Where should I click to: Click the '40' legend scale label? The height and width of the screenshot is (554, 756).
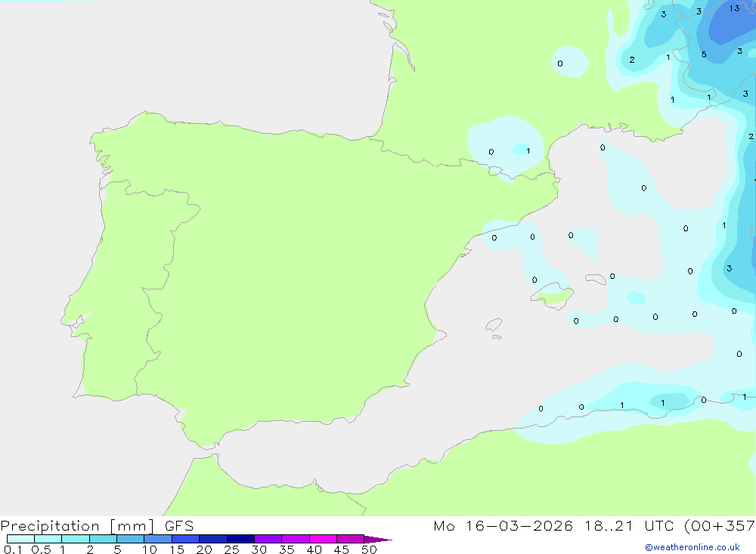314,549
